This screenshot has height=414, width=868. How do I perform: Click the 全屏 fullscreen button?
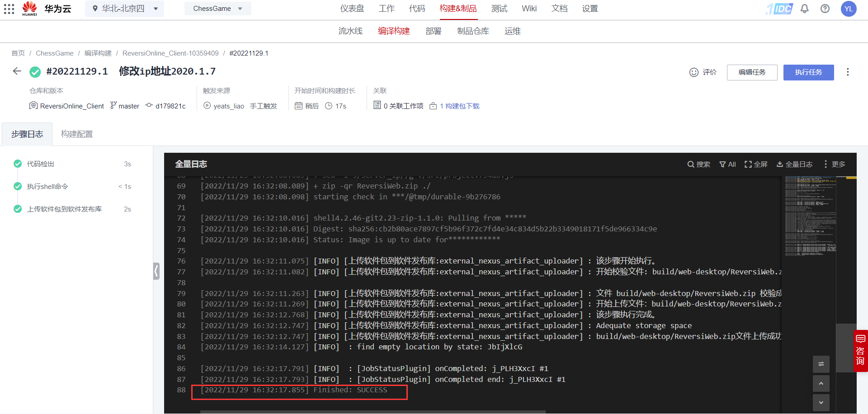(756, 164)
